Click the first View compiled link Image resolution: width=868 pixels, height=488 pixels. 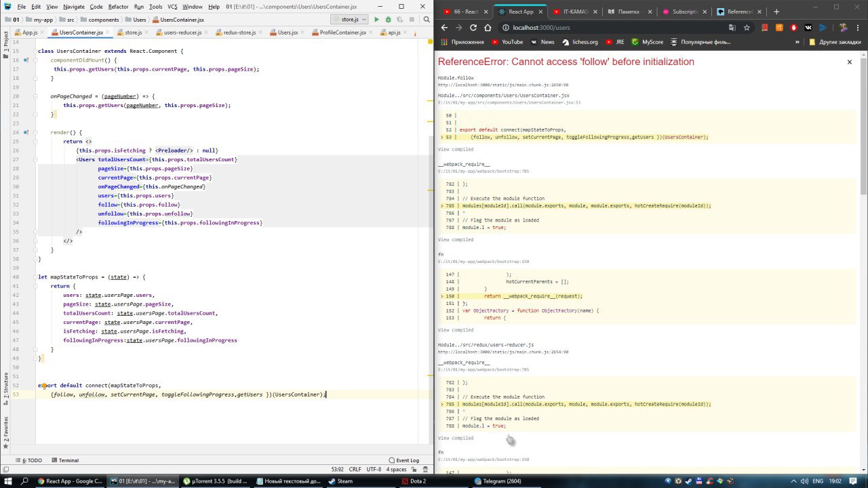(455, 149)
